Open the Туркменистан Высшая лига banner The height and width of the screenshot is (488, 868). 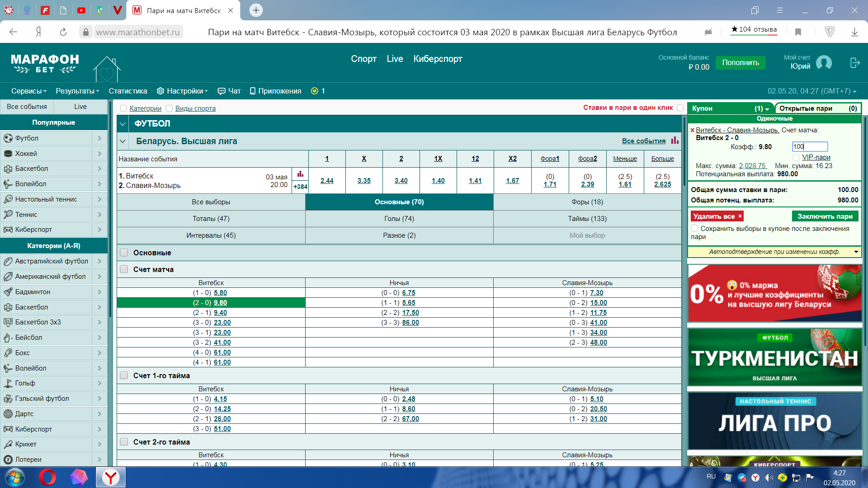[x=774, y=357]
